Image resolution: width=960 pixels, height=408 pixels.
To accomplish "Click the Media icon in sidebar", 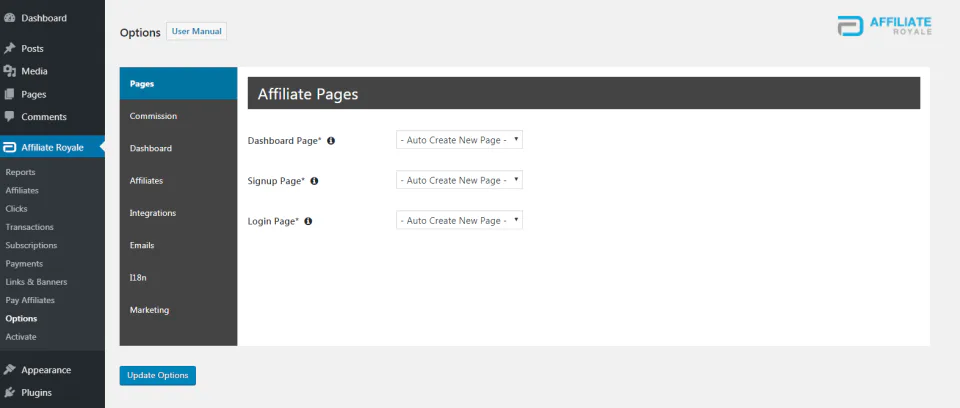I will [9, 71].
